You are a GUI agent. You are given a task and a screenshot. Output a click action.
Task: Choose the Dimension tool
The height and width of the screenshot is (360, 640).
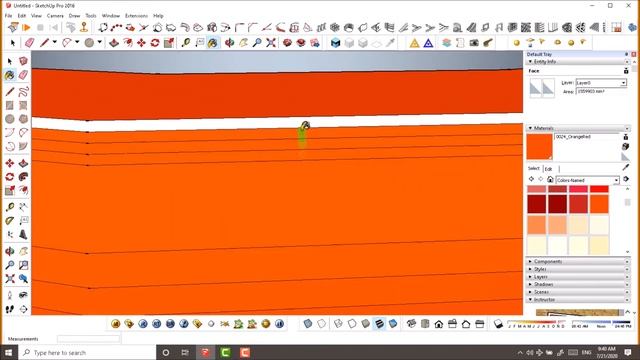coord(23,207)
